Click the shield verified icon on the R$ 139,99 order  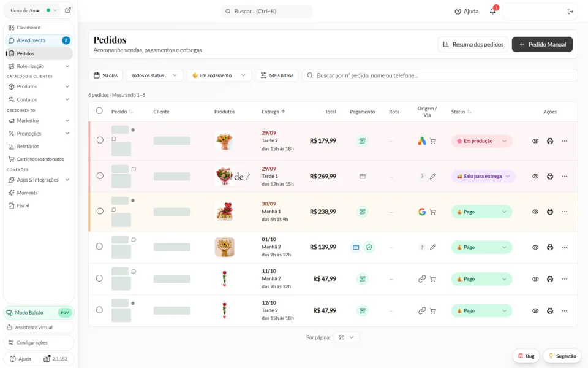(x=369, y=247)
